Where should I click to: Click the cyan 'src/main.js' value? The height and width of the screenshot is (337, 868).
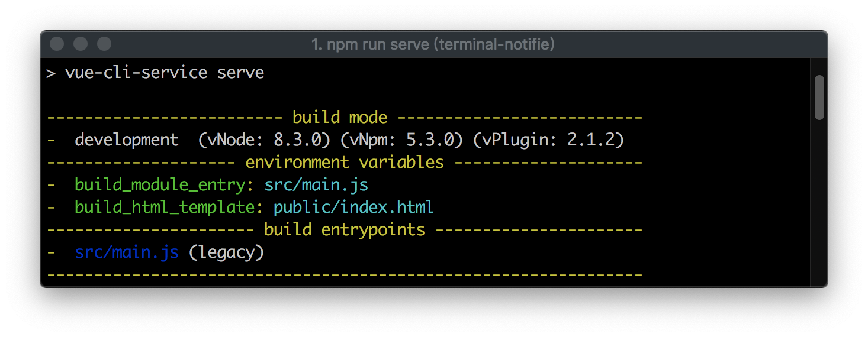pos(316,185)
